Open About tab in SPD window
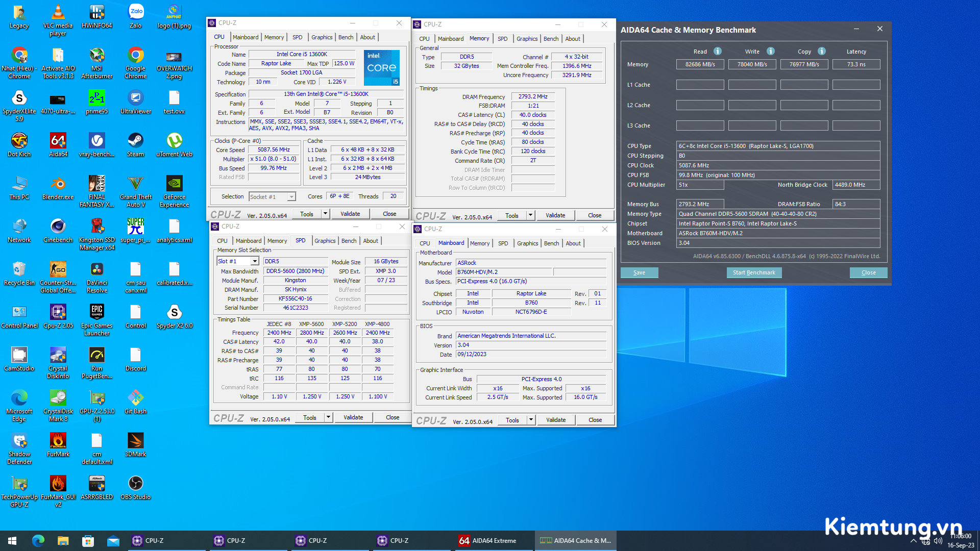Image resolution: width=980 pixels, height=551 pixels. (371, 241)
